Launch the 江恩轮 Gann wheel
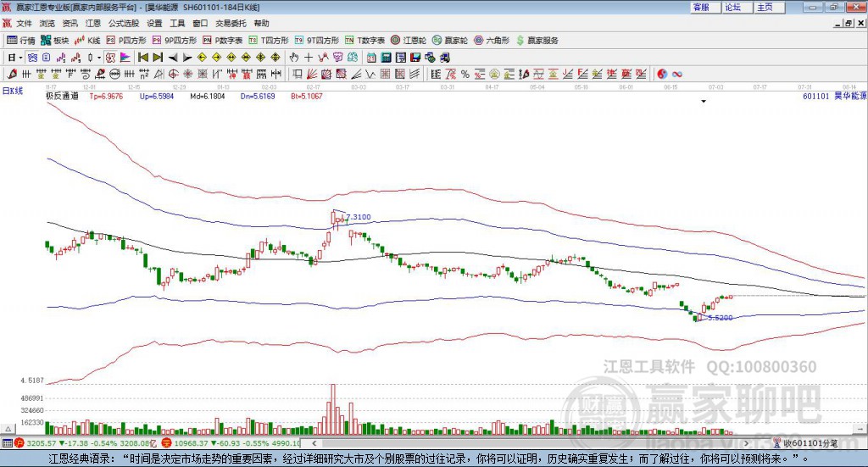The width and height of the screenshot is (868, 467). pyautogui.click(x=409, y=41)
